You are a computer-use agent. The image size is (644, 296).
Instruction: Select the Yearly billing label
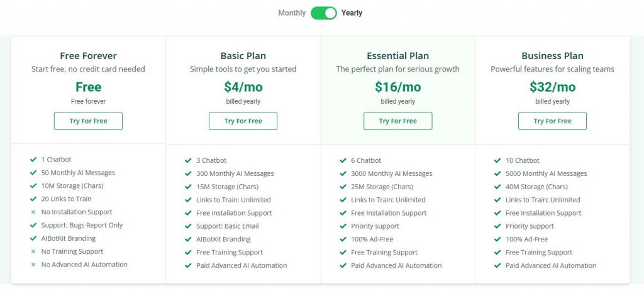pyautogui.click(x=352, y=13)
